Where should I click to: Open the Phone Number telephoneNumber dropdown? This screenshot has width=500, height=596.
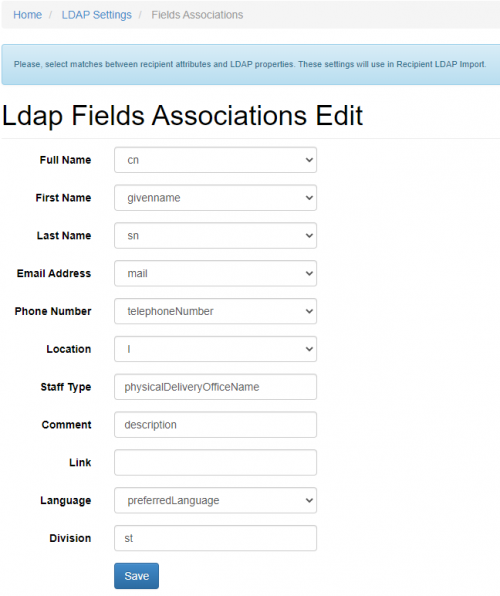[215, 311]
